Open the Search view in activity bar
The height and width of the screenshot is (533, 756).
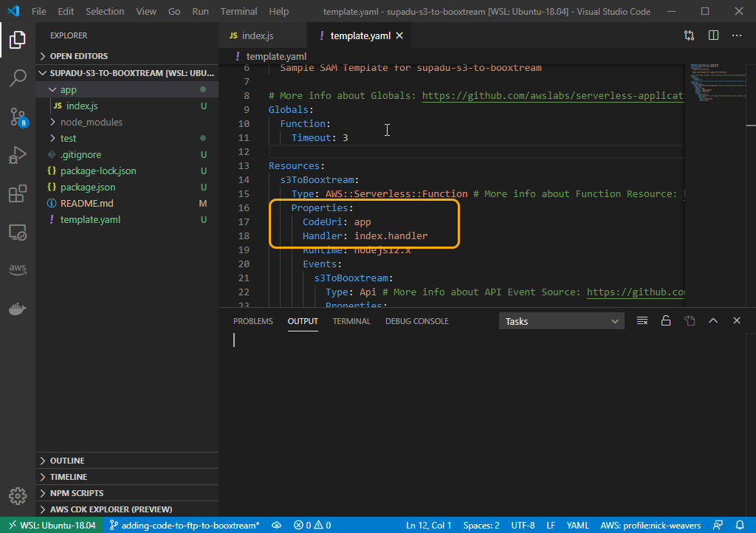pyautogui.click(x=18, y=78)
